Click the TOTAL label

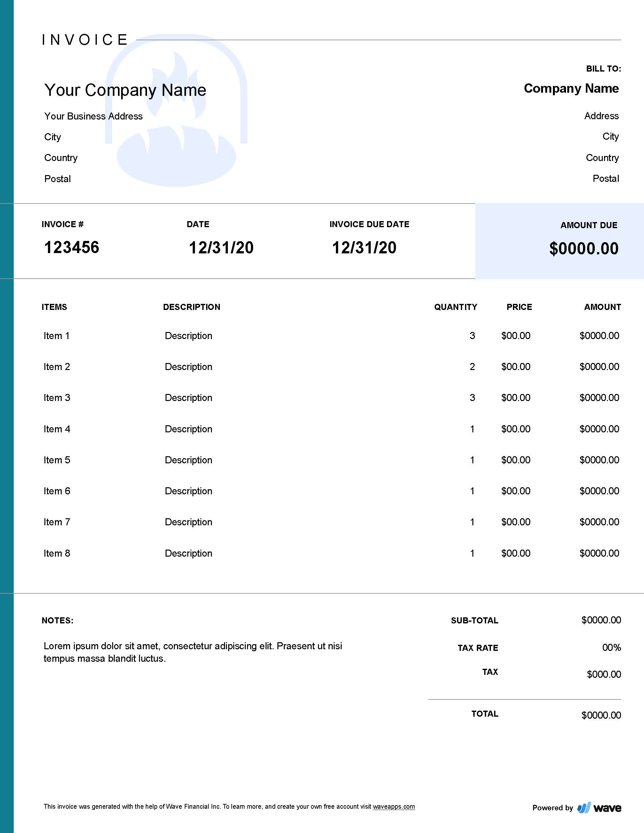(485, 714)
